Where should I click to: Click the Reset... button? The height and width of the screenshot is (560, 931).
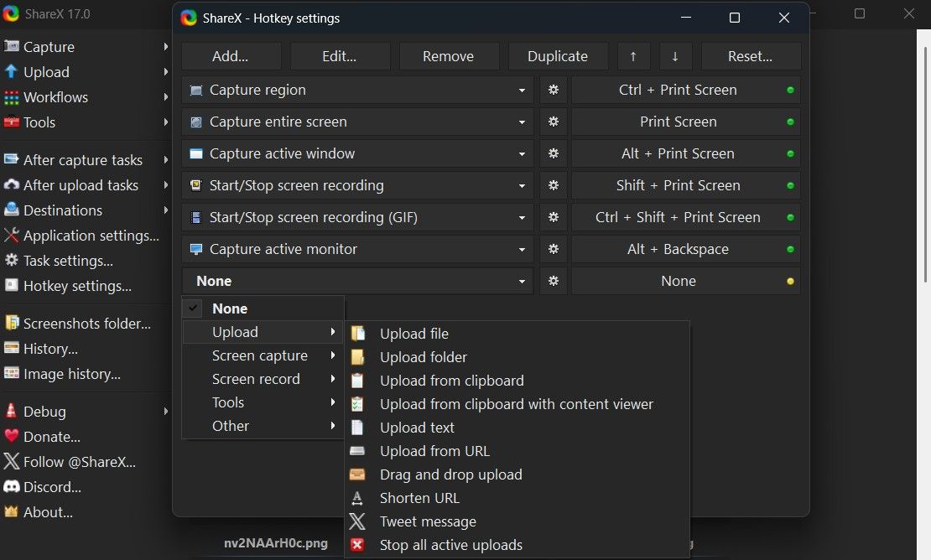tap(751, 56)
